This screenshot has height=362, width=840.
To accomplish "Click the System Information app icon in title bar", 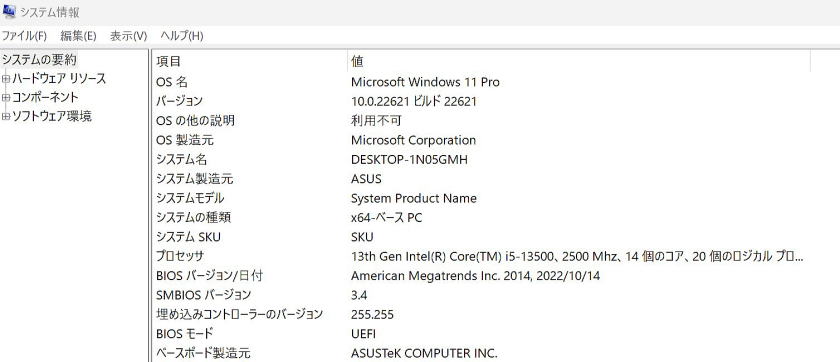I will click(x=9, y=11).
